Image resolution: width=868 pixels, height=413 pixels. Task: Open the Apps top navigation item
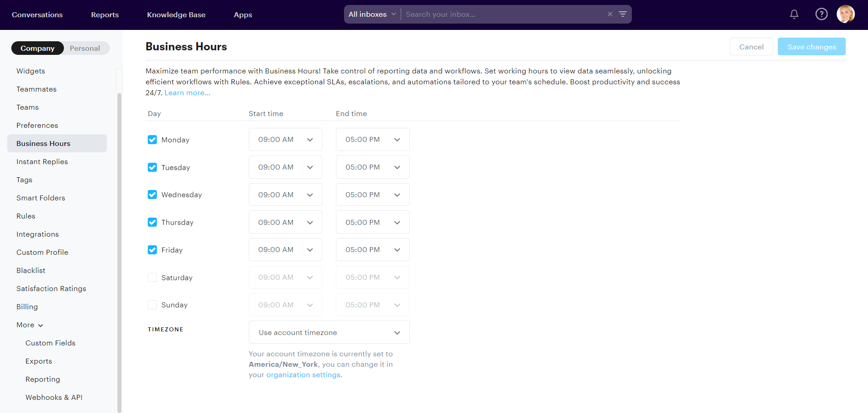243,15
